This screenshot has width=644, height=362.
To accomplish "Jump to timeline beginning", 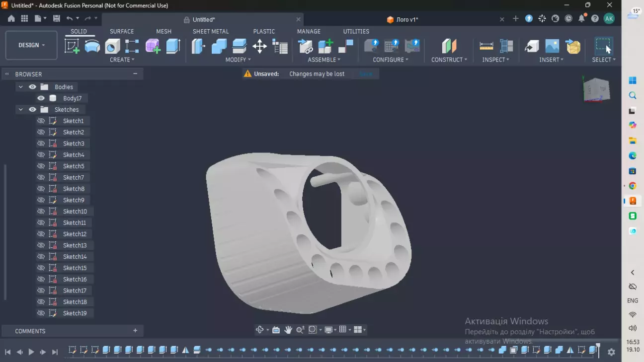I will coord(8,352).
